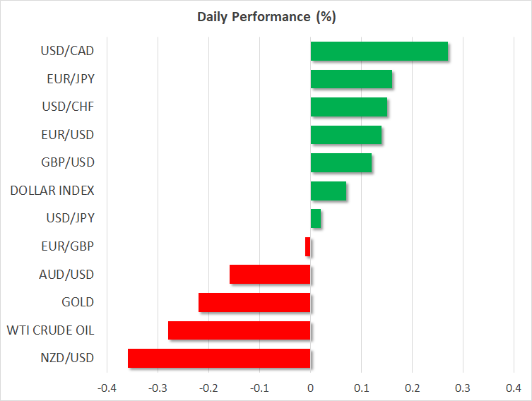This screenshot has width=532, height=401.
Task: Click the EUR/USD performance bar
Action: tap(346, 135)
